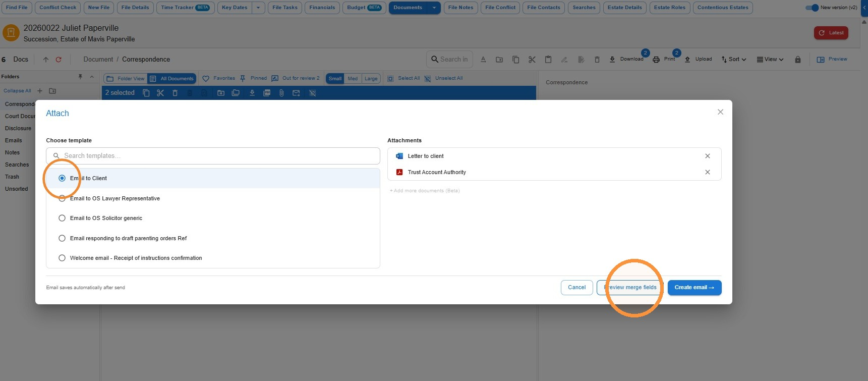
Task: Open the Word icon for Letter to client
Action: pyautogui.click(x=399, y=156)
